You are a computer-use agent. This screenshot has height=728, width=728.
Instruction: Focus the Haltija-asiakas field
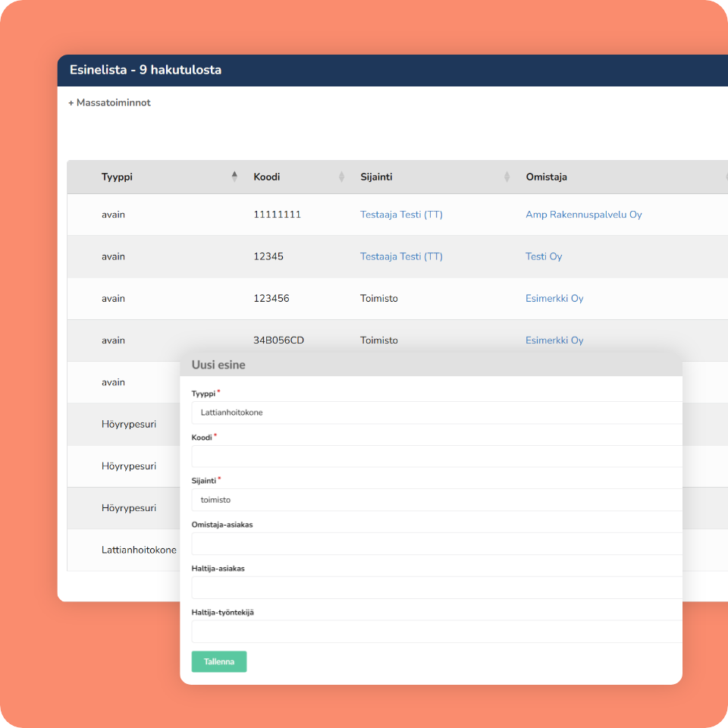point(436,588)
